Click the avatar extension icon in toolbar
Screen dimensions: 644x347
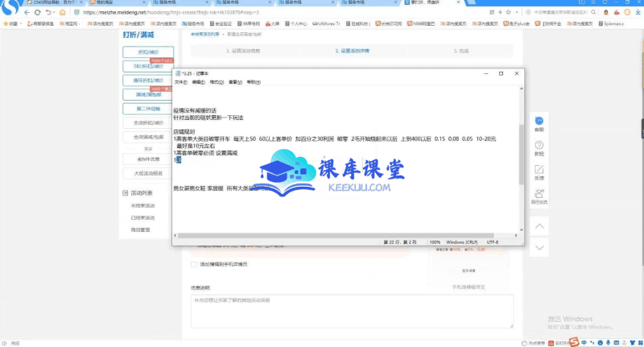coord(606,12)
